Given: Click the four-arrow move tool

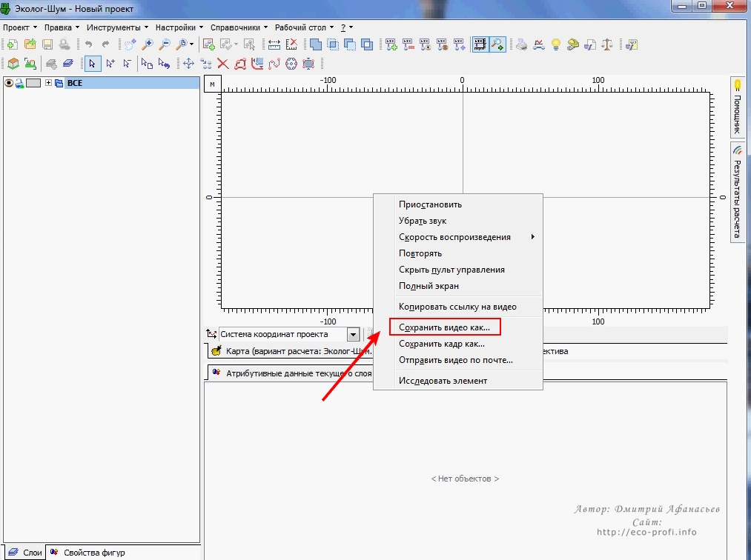Looking at the screenshot, I should tap(188, 63).
